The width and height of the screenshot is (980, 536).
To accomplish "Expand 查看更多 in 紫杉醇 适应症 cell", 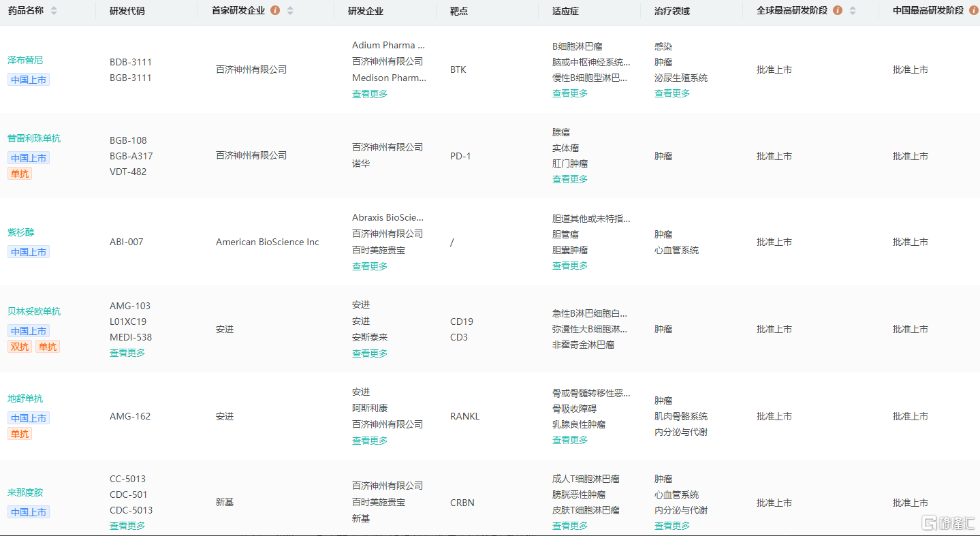I will 570,266.
